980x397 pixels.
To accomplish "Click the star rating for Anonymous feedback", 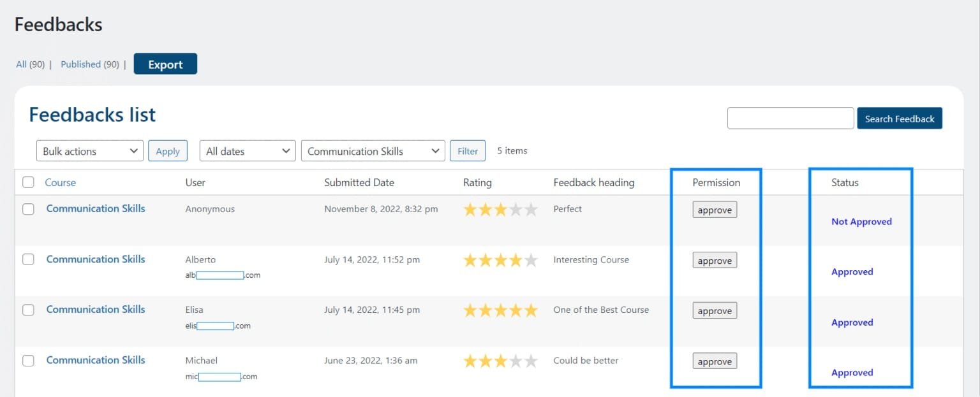I will click(x=500, y=210).
